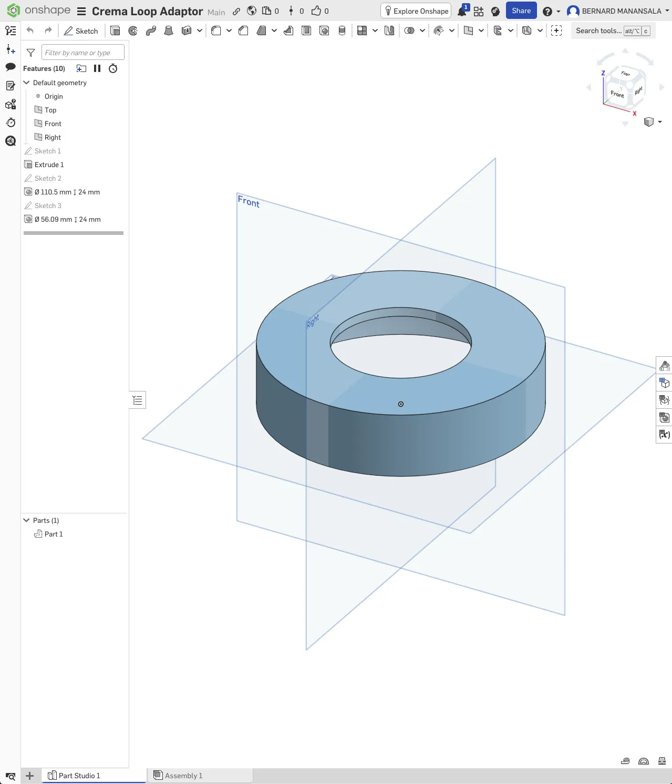Open the Draft tool dropdown arrow
The height and width of the screenshot is (784, 672).
274,31
